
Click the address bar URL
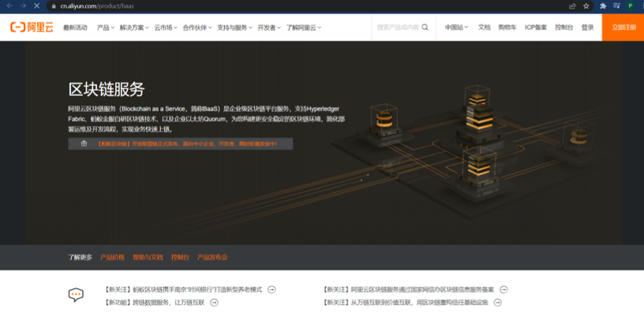97,6
